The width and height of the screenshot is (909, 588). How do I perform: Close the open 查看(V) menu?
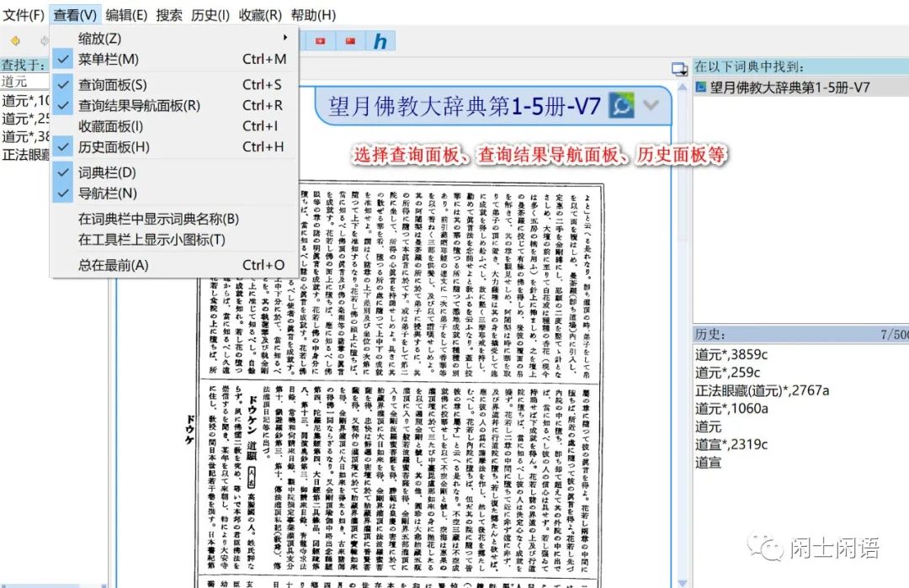click(x=76, y=15)
